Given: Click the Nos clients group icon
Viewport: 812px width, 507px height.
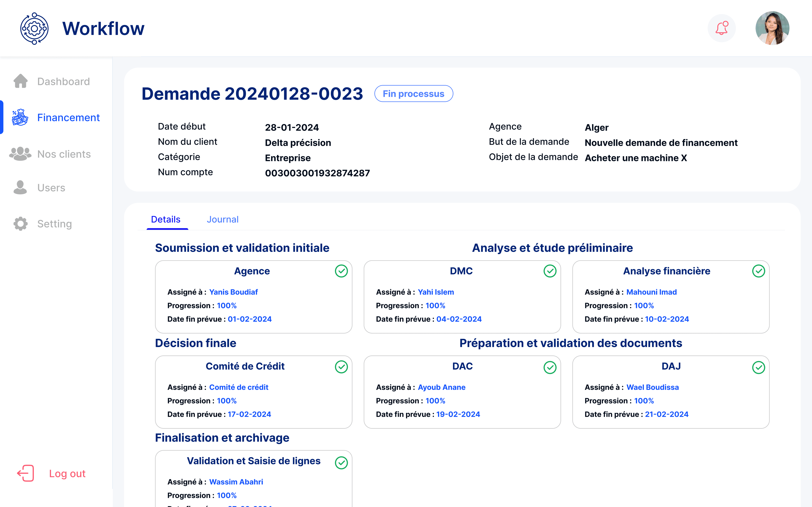Looking at the screenshot, I should pyautogui.click(x=20, y=154).
